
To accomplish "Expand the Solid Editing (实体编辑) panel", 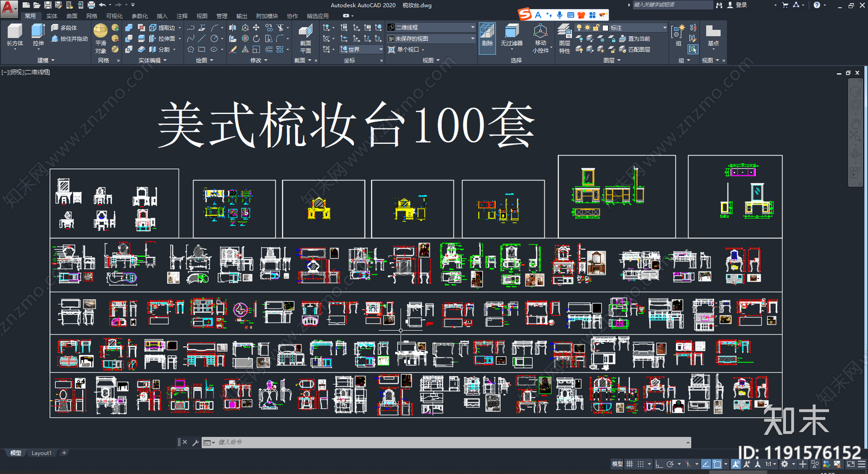I will 152,60.
